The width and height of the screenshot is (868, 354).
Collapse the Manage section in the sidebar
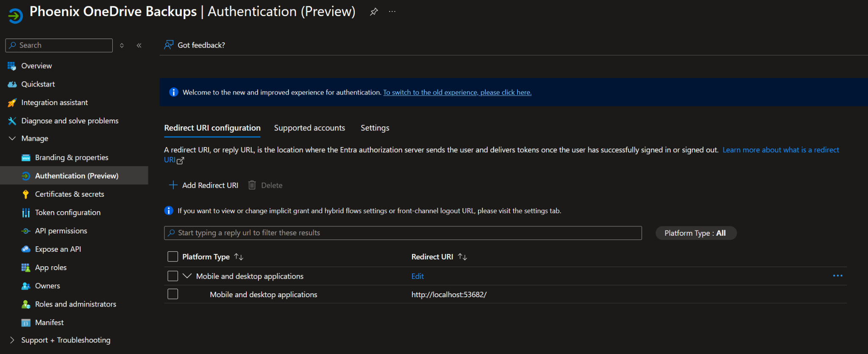12,139
